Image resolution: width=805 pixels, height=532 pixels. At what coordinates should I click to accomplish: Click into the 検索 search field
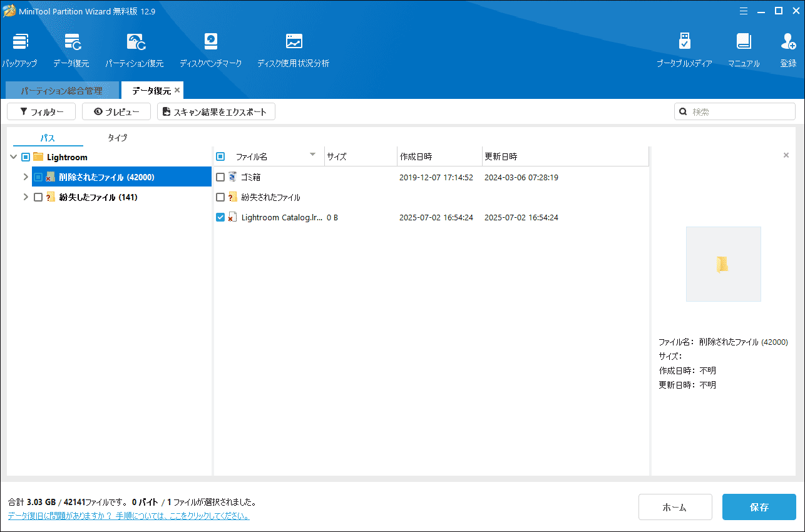click(735, 112)
